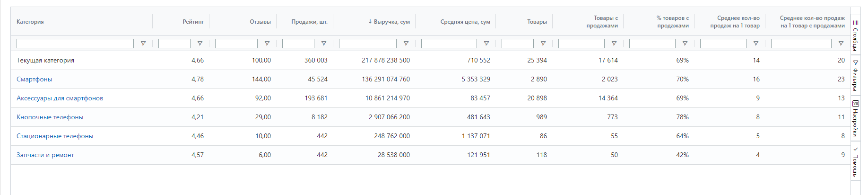868x195 pixels.
Task: Open filter icon for Продажи, шт. column
Action: (x=324, y=44)
